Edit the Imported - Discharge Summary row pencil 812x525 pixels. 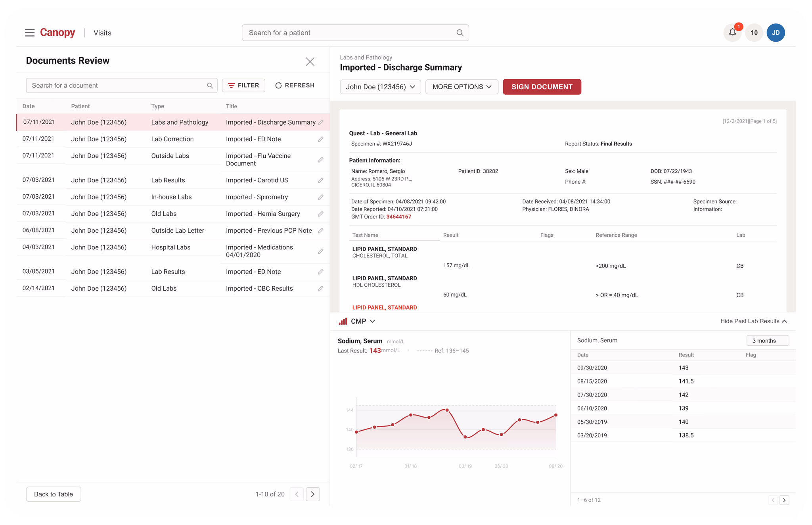click(x=321, y=123)
